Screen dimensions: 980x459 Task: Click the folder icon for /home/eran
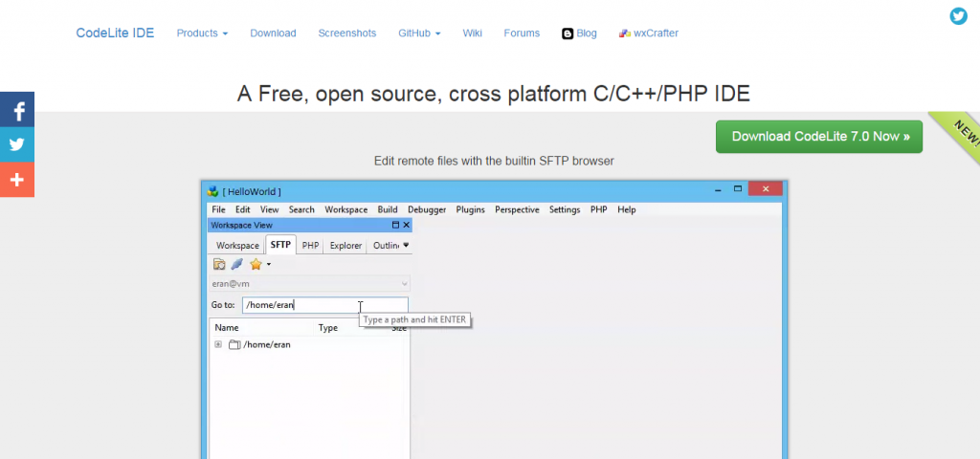234,344
